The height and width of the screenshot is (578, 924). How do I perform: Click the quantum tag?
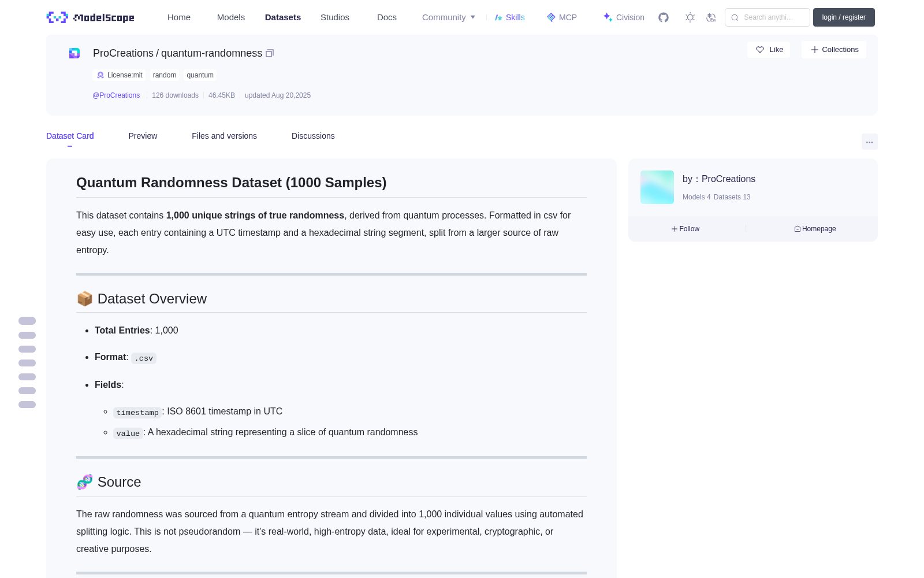(200, 75)
